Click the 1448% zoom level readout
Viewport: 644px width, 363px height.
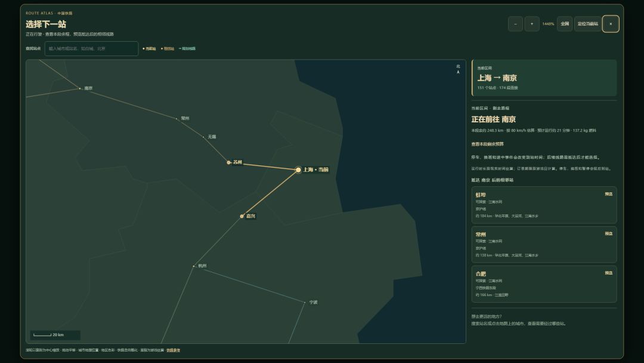tap(548, 24)
